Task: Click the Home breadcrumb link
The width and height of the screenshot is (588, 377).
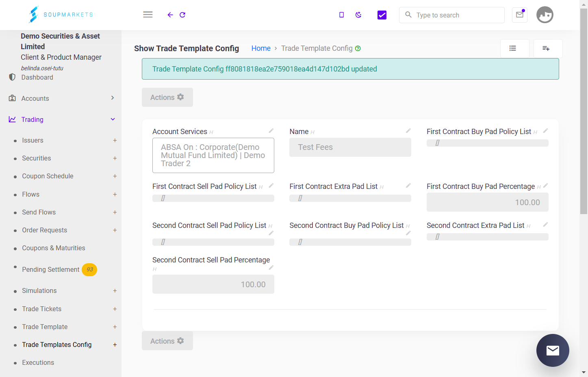Action: click(261, 48)
